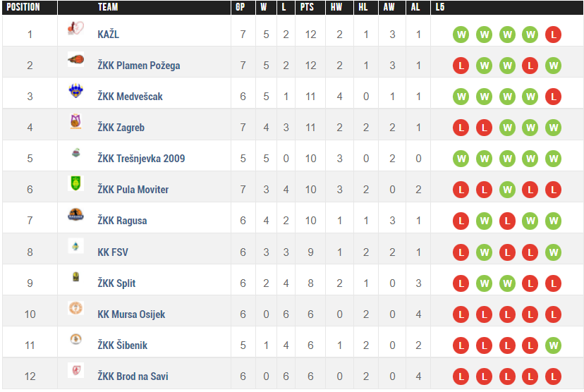Click the KAŽL team logo

75,28
